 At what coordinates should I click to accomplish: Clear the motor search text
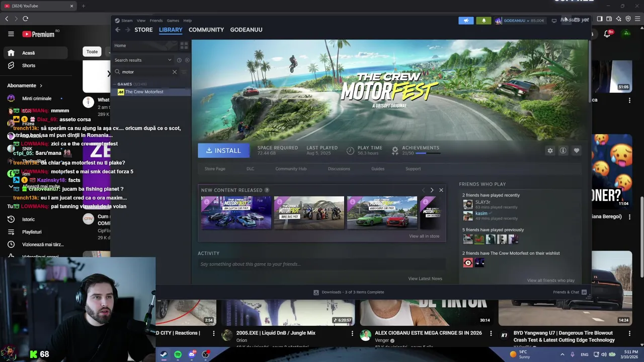[x=175, y=72]
